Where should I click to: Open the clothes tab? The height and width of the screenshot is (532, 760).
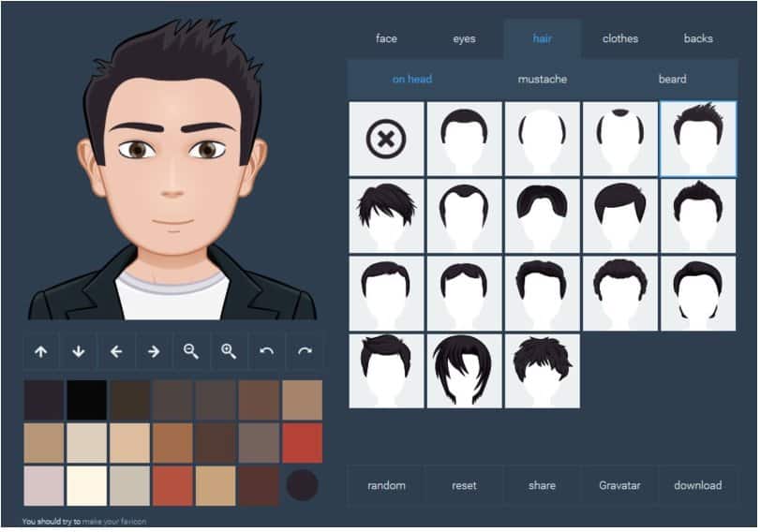point(620,38)
